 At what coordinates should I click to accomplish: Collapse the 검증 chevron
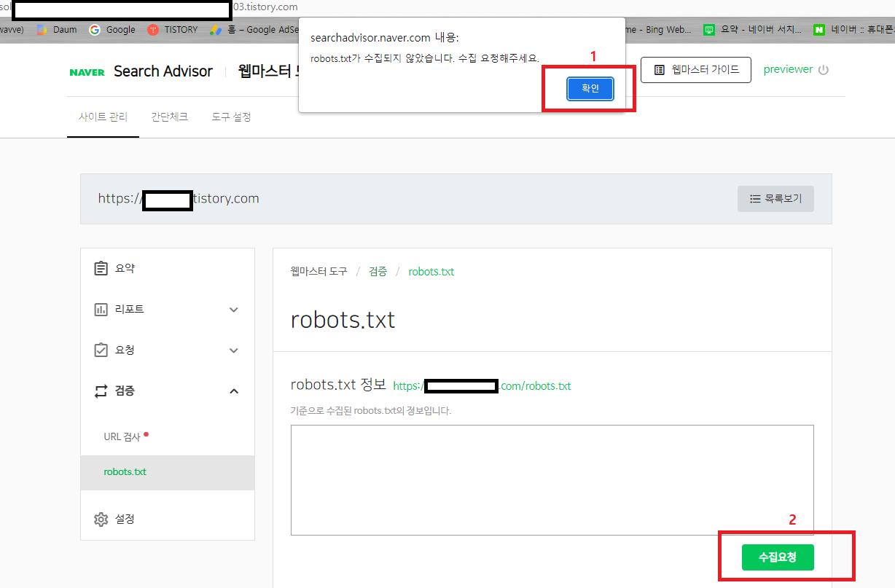[234, 391]
